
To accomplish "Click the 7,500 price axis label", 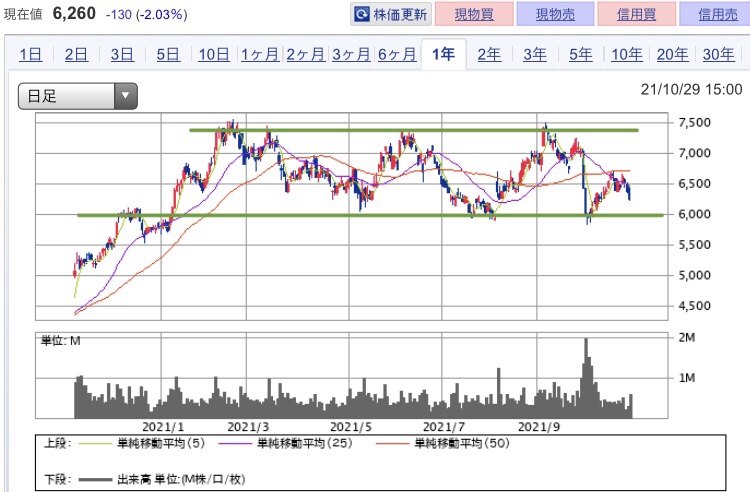I will (695, 123).
